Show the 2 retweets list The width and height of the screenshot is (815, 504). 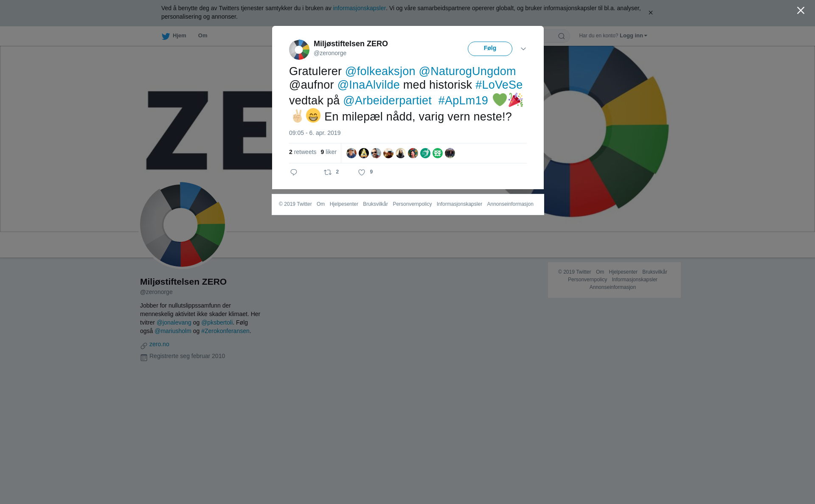click(x=303, y=152)
